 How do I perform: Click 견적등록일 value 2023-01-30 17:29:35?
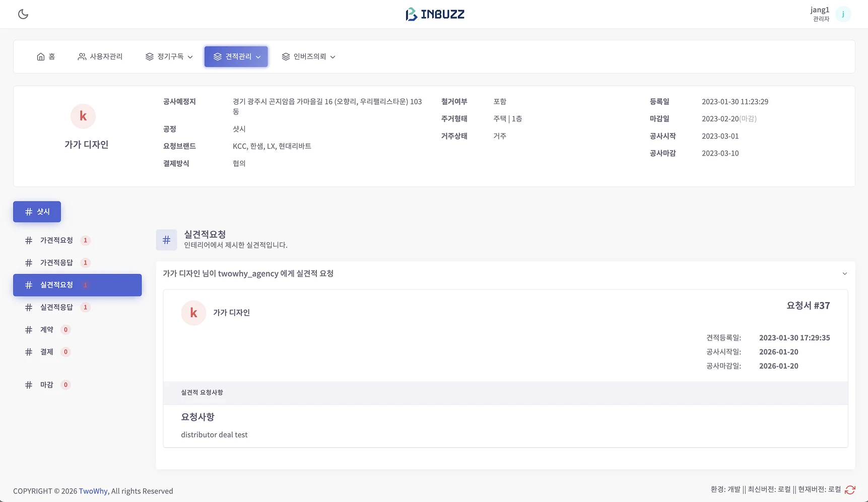tap(794, 337)
